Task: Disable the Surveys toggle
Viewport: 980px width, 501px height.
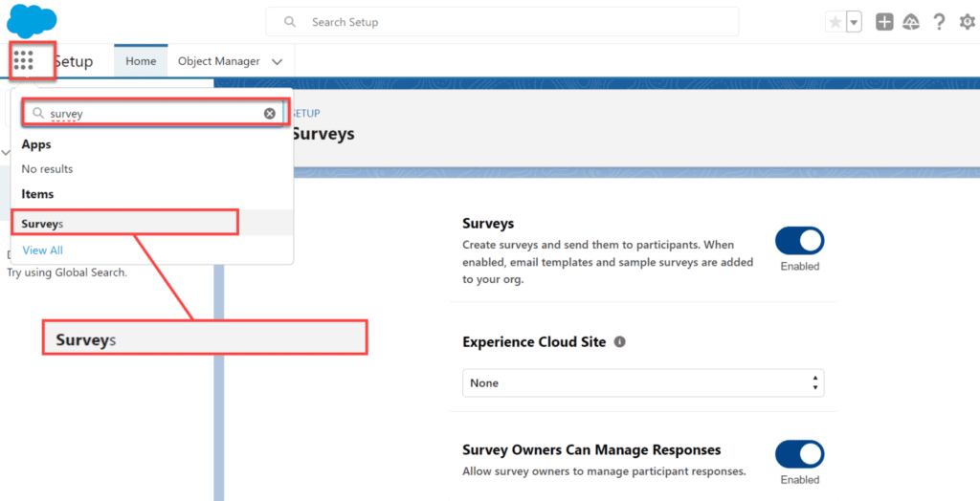Action: [799, 241]
